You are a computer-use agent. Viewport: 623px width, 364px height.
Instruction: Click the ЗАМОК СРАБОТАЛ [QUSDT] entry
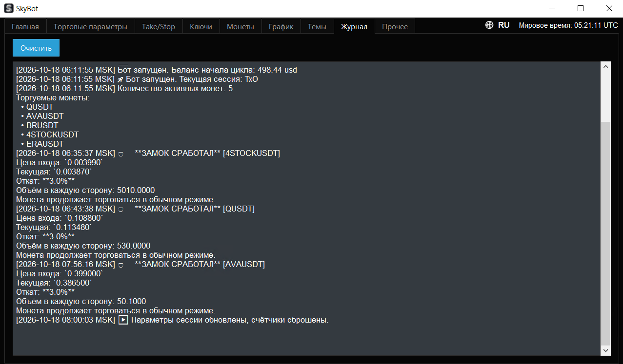point(136,209)
